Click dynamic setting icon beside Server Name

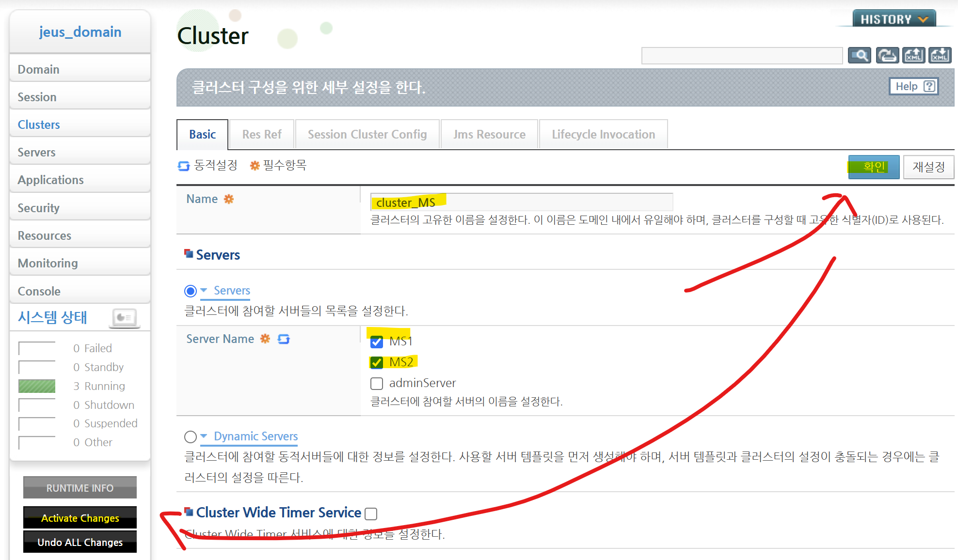pyautogui.click(x=284, y=339)
